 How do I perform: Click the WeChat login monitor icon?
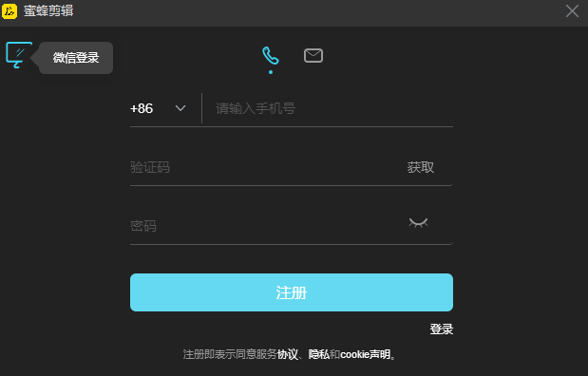(18, 55)
